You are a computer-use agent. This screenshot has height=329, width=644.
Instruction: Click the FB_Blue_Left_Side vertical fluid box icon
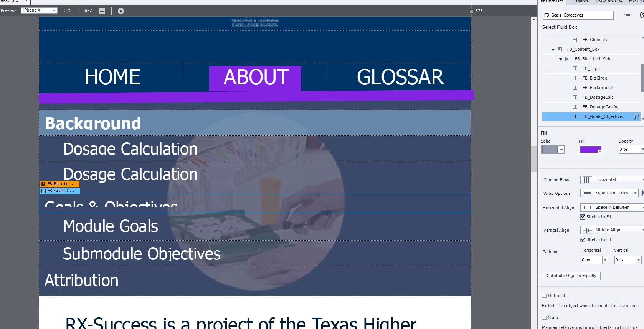pyautogui.click(x=567, y=59)
